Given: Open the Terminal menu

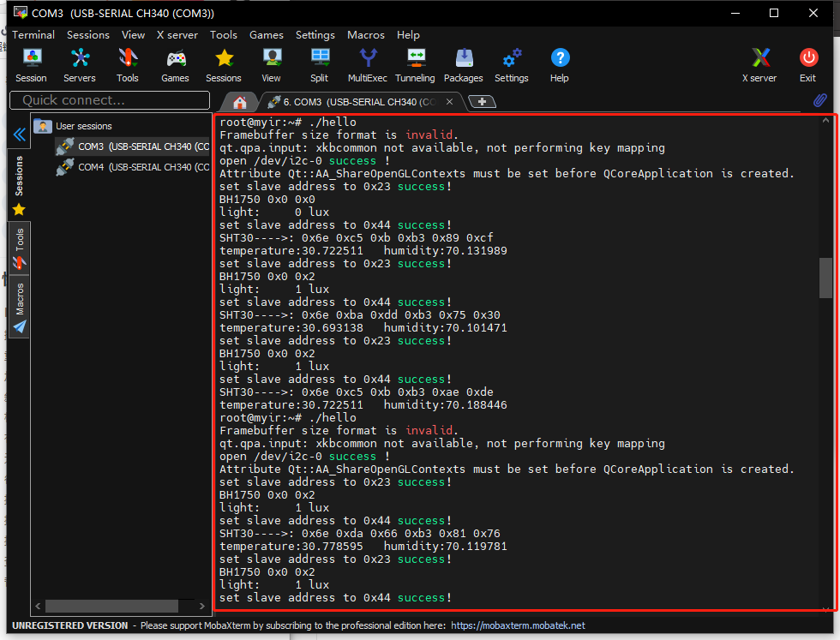Looking at the screenshot, I should pyautogui.click(x=33, y=35).
